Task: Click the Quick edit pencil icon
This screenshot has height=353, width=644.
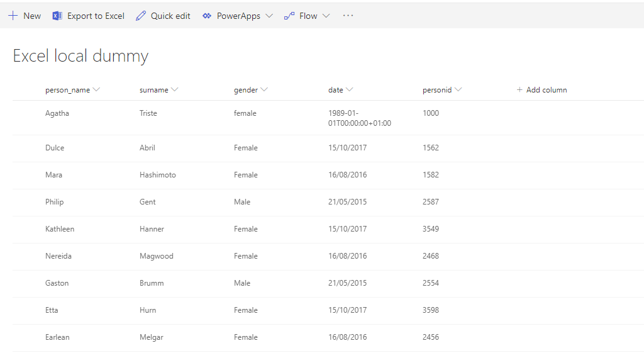Action: [x=141, y=16]
